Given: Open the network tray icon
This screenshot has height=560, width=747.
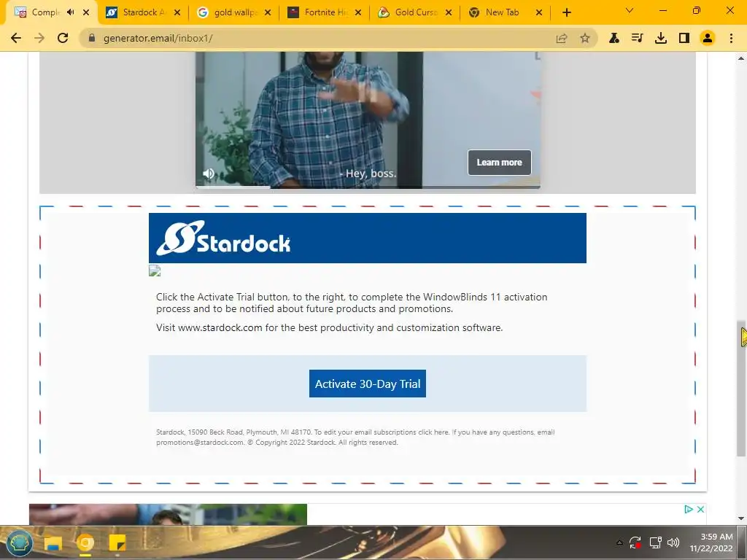Looking at the screenshot, I should click(656, 542).
